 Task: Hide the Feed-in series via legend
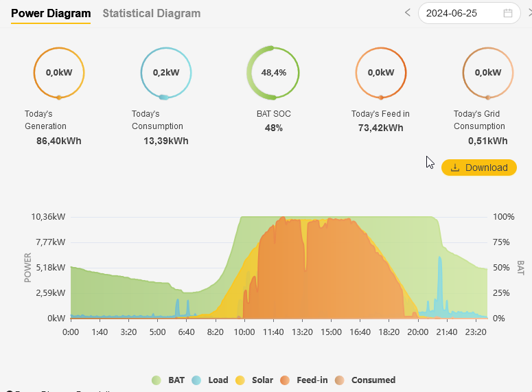[x=303, y=380]
